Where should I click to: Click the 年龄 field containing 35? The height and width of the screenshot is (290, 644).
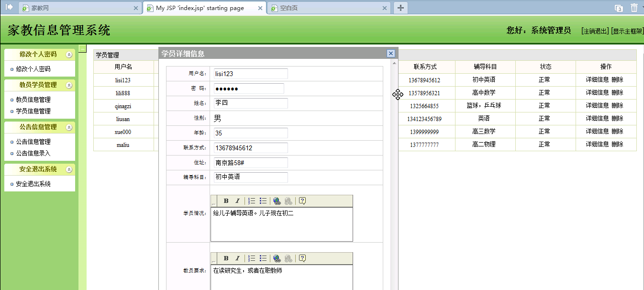click(x=251, y=133)
